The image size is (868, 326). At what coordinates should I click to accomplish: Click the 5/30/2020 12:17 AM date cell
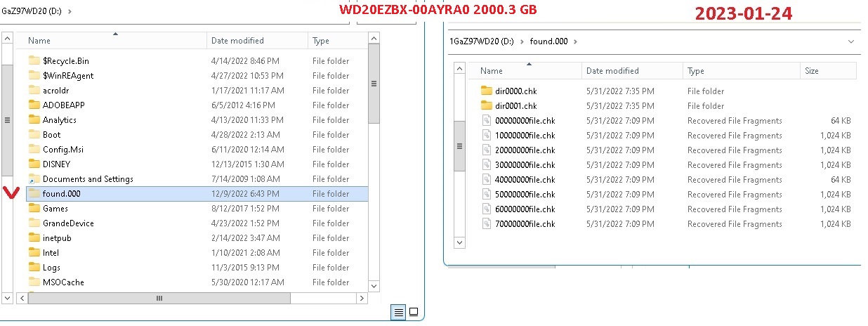point(247,282)
